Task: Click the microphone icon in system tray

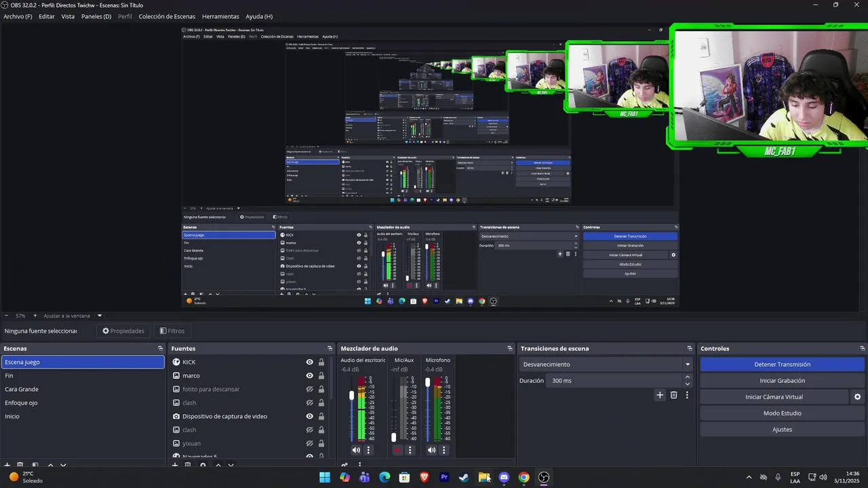Action: pyautogui.click(x=778, y=477)
